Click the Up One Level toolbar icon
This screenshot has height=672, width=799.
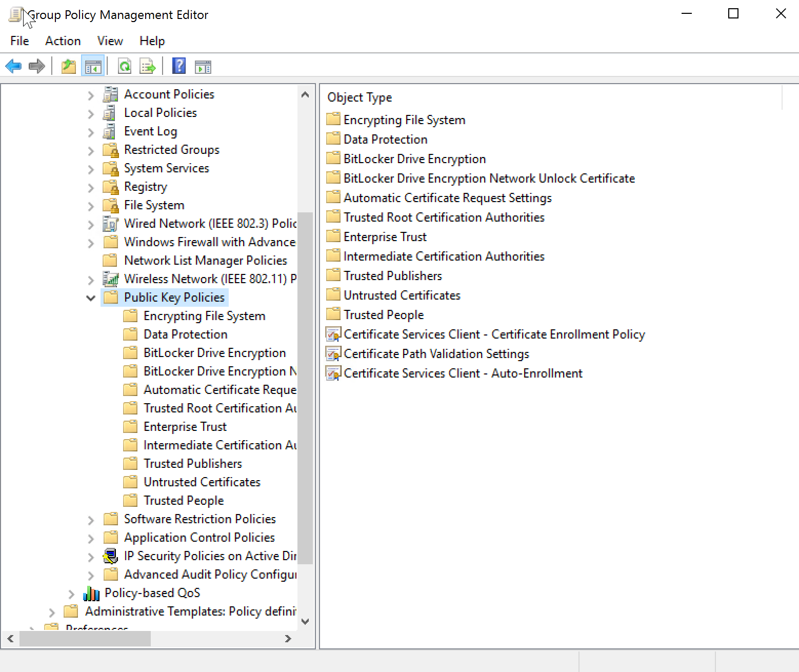pyautogui.click(x=68, y=66)
